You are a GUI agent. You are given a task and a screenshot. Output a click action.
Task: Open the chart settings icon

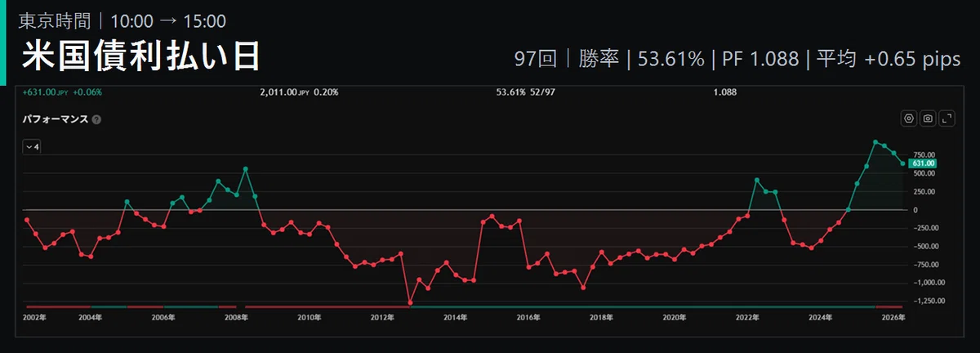point(908,118)
